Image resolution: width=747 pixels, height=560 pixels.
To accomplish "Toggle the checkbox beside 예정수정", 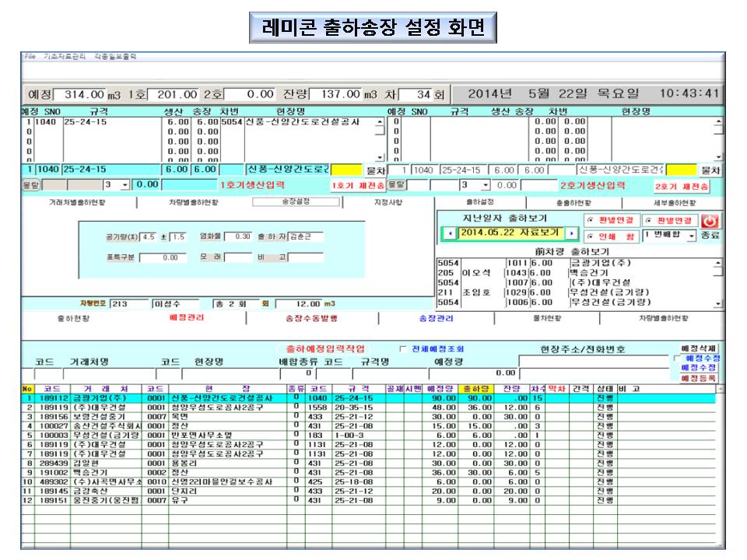I will [677, 358].
